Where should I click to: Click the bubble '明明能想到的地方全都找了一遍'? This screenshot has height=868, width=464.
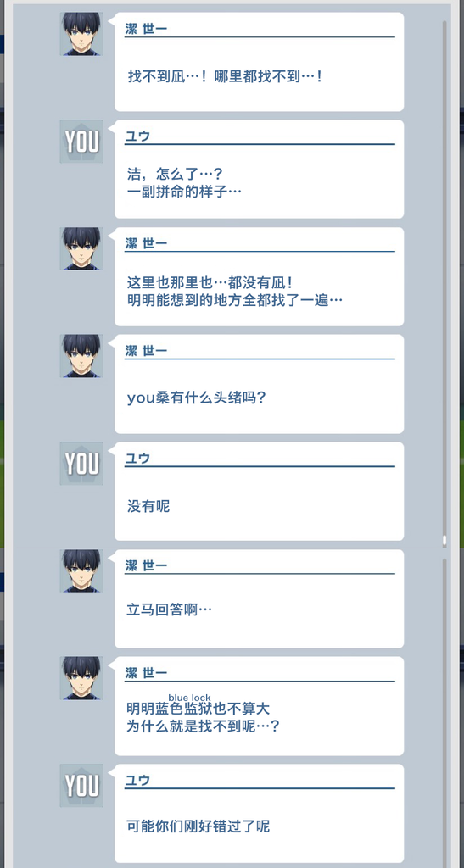tap(259, 277)
